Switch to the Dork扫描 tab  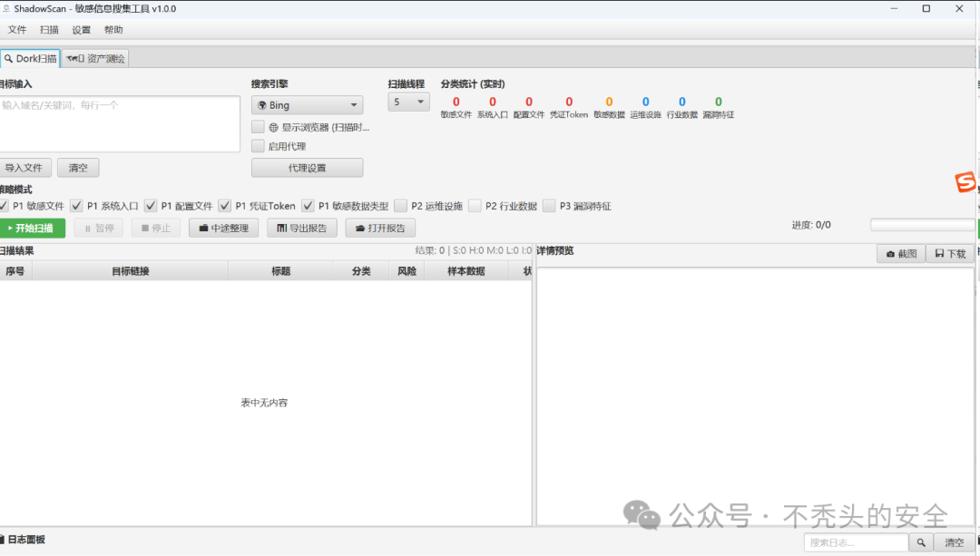click(30, 58)
